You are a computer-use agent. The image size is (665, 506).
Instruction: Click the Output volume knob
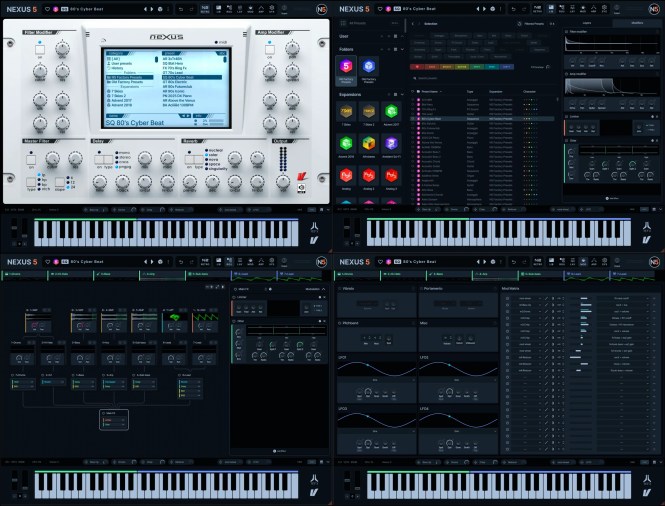pos(283,182)
